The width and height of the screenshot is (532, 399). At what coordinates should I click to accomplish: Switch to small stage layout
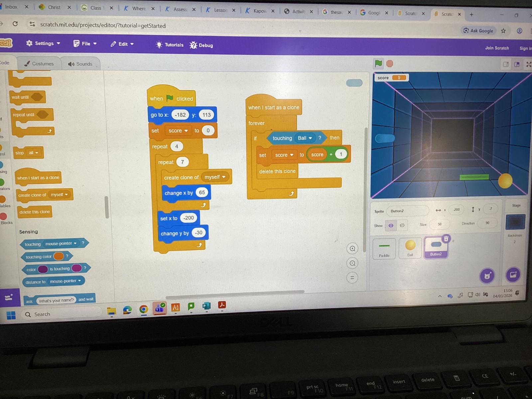pyautogui.click(x=506, y=65)
